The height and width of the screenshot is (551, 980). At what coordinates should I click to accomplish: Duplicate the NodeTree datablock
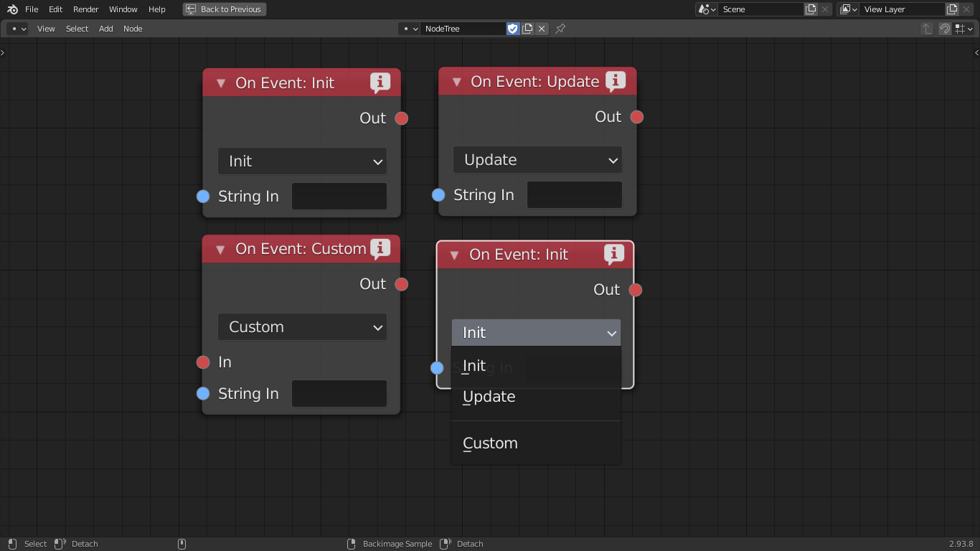[x=527, y=29]
